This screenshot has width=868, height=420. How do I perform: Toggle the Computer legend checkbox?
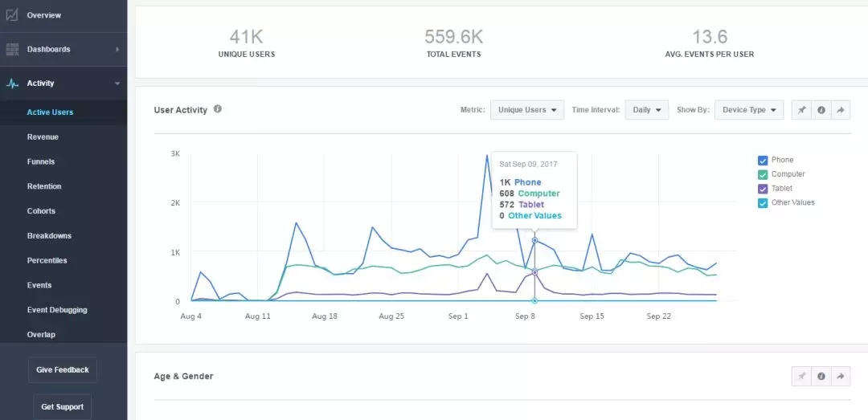point(763,174)
